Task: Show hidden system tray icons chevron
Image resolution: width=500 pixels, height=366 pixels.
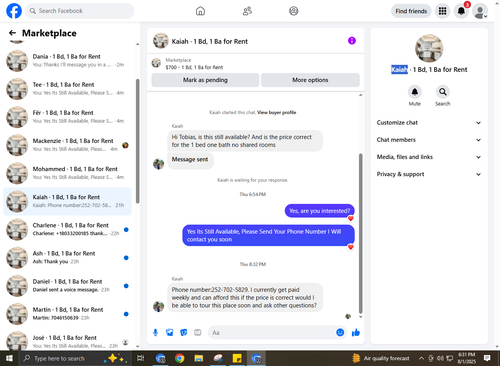Action: coord(421,358)
